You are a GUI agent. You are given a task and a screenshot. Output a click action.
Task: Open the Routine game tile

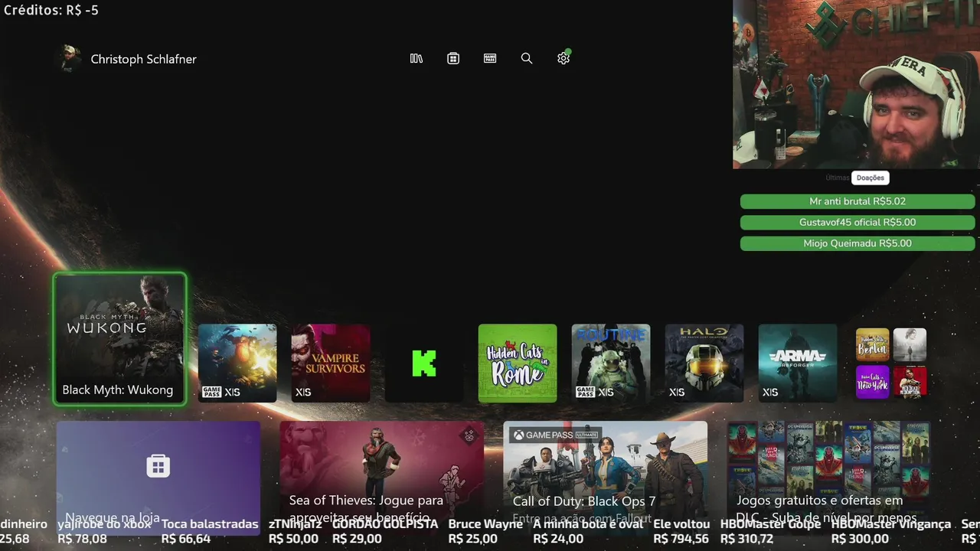611,363
